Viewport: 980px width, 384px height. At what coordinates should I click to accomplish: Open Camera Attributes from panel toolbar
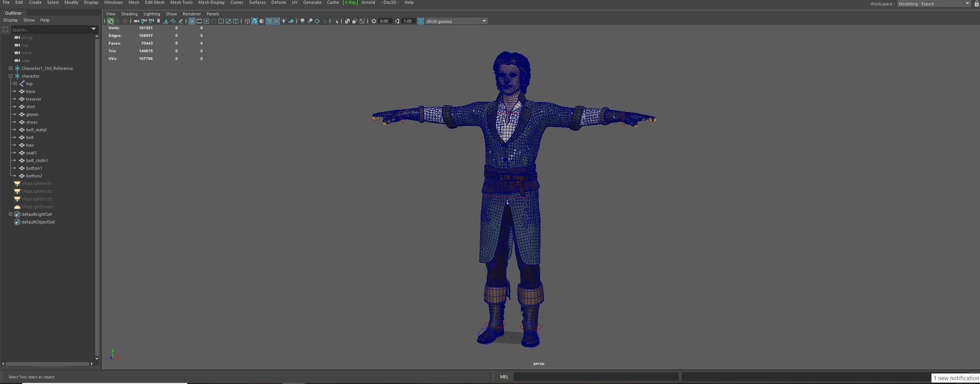pos(151,21)
